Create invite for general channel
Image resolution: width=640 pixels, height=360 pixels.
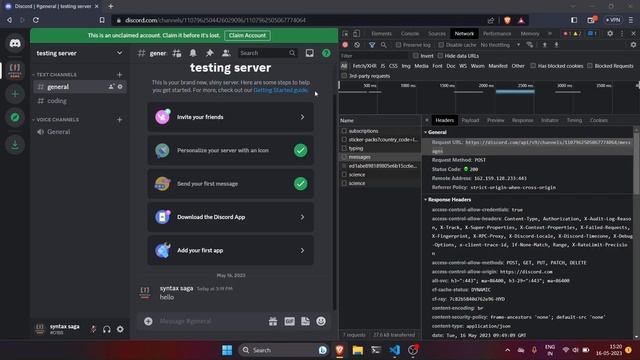point(111,87)
